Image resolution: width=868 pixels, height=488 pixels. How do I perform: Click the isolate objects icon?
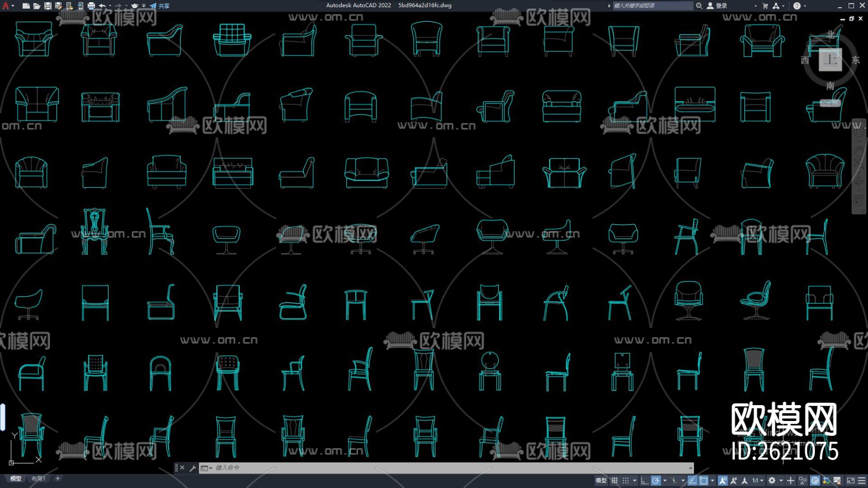(x=803, y=480)
